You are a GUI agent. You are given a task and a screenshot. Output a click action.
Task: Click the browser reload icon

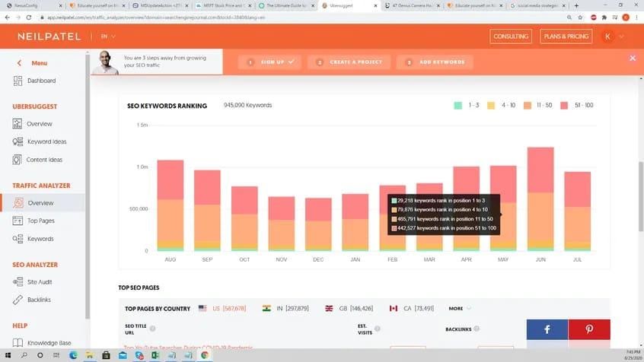point(29,17)
